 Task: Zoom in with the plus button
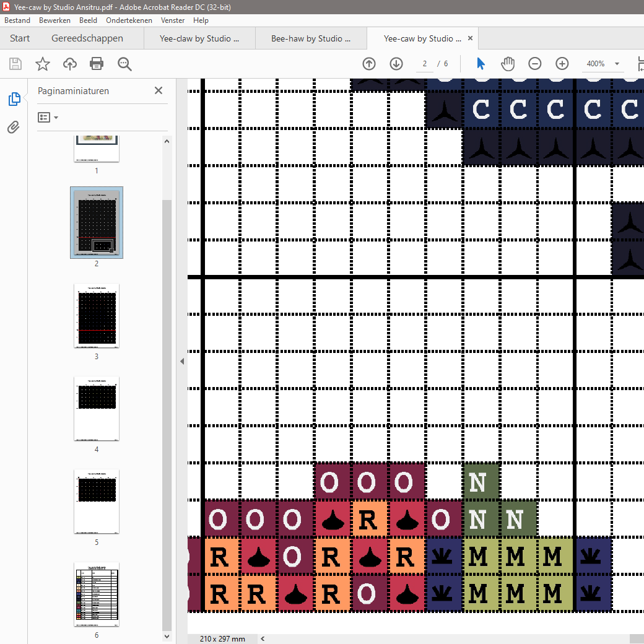562,64
